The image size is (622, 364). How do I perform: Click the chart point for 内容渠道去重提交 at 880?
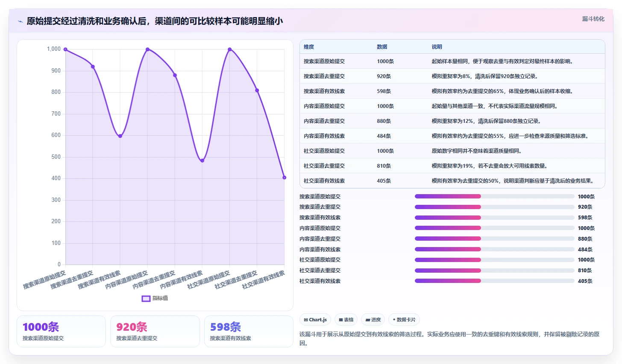click(x=175, y=75)
